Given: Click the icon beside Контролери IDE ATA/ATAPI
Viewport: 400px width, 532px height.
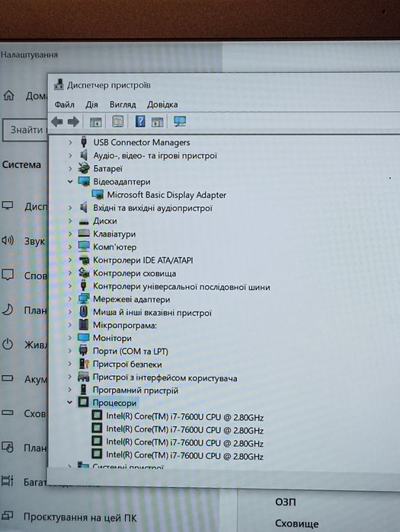Looking at the screenshot, I should click(84, 260).
